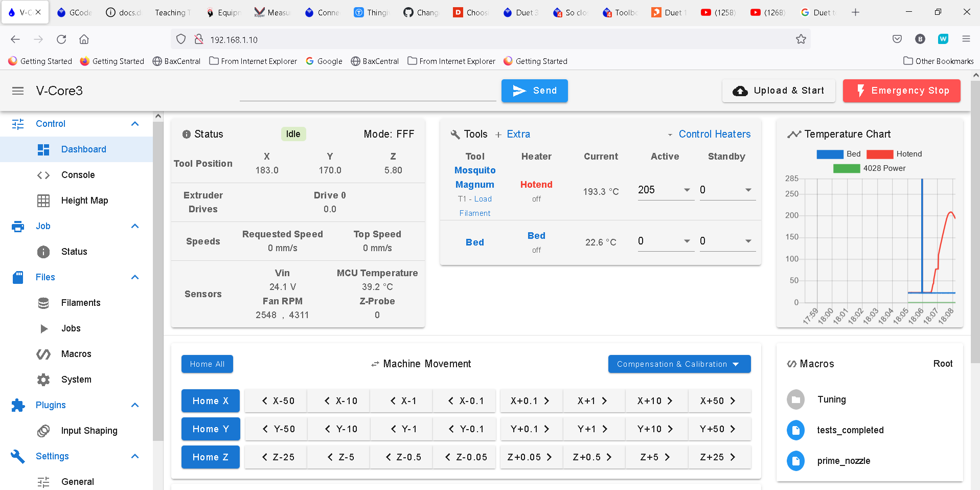Image resolution: width=980 pixels, height=490 pixels.
Task: Switch to the GCode browser tab
Action: (75, 12)
